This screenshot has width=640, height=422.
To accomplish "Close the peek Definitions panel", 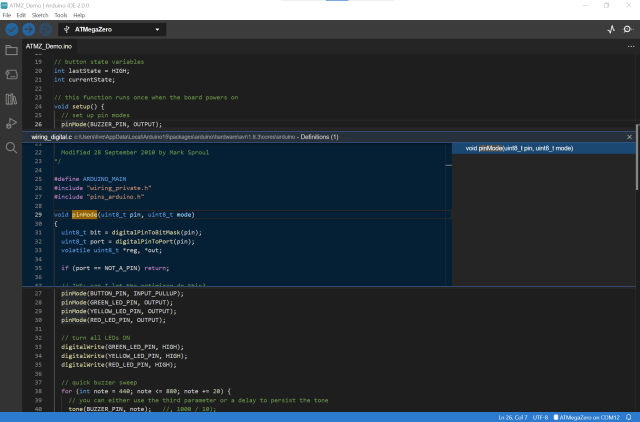I will [x=629, y=136].
